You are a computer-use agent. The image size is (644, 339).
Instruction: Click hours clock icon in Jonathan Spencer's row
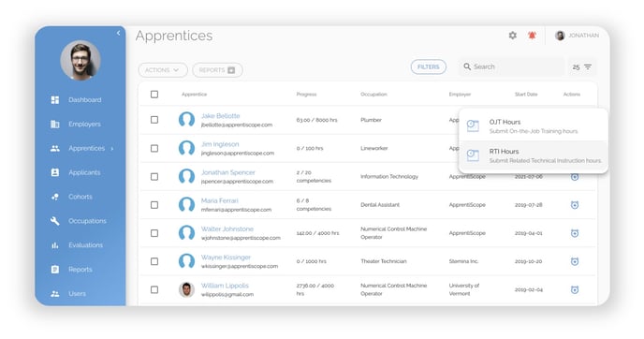tap(575, 177)
